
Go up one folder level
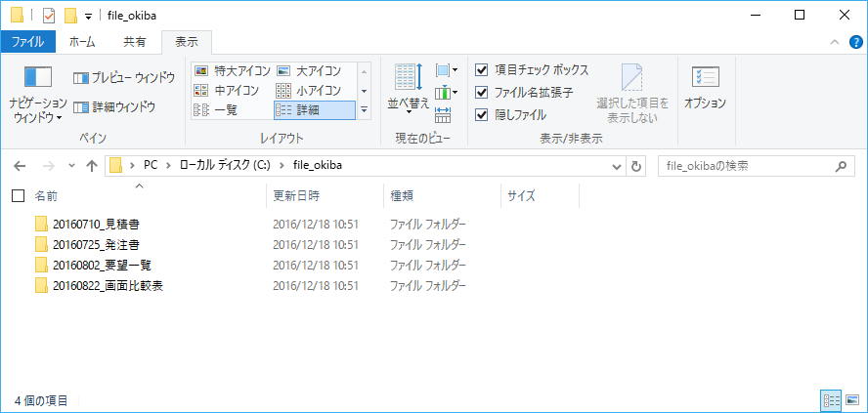pos(92,166)
